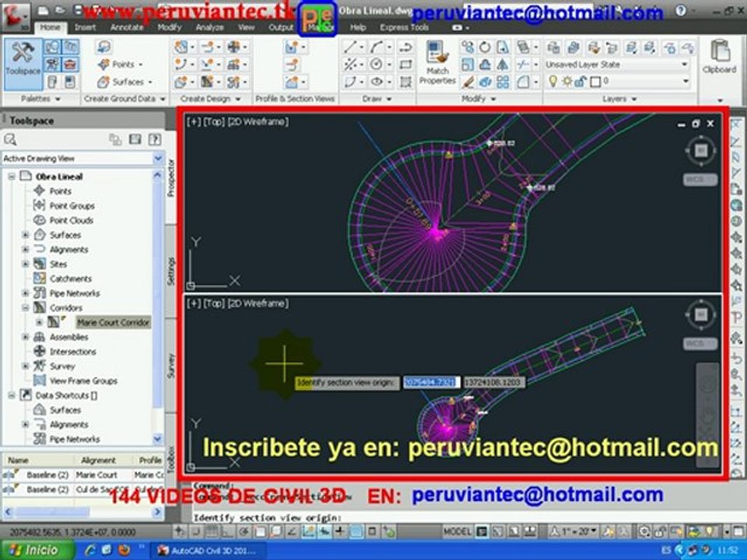This screenshot has height=560, width=747.
Task: Click the layer color square swatch
Action: point(595,82)
